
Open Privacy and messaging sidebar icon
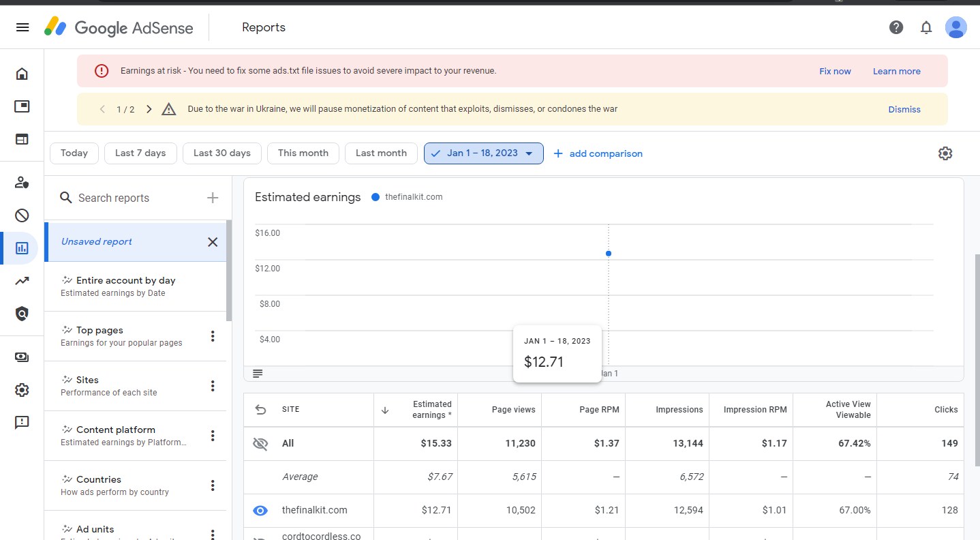[22, 183]
